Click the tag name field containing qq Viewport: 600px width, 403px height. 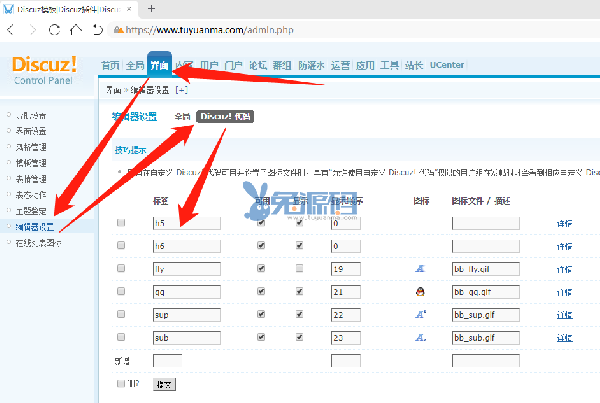[x=187, y=292]
